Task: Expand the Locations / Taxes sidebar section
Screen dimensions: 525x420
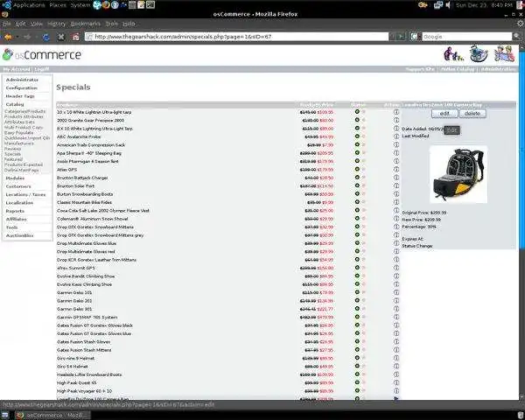Action: click(25, 194)
